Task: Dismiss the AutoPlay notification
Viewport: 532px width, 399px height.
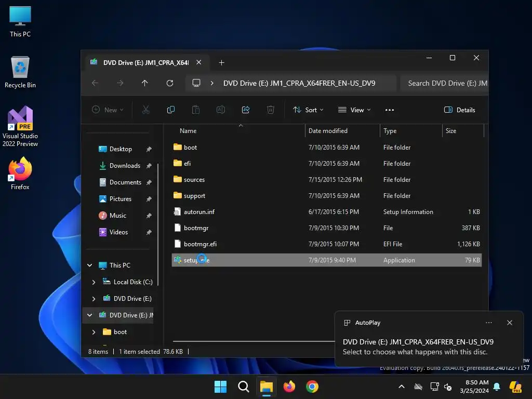Action: point(510,323)
